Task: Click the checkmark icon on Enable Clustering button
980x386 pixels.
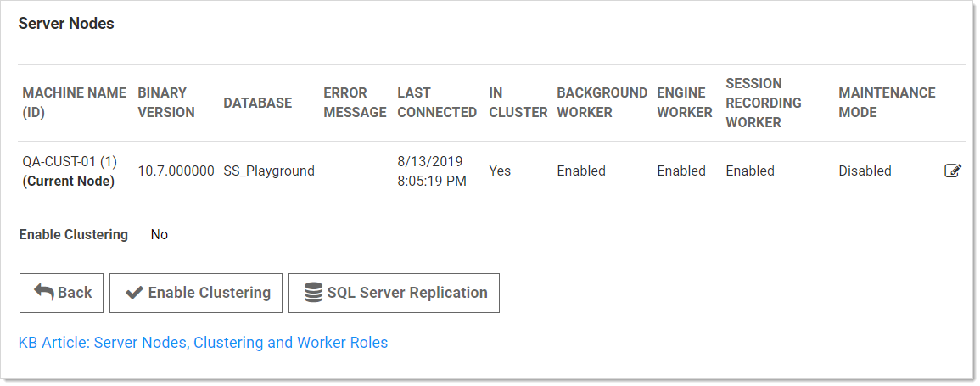Action: (x=134, y=293)
